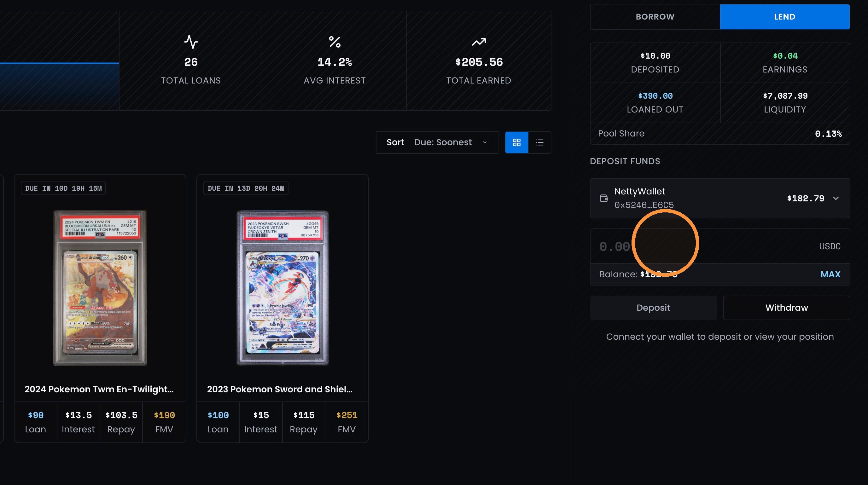Viewport: 868px width, 485px height.
Task: Switch to list view layout
Action: [540, 142]
